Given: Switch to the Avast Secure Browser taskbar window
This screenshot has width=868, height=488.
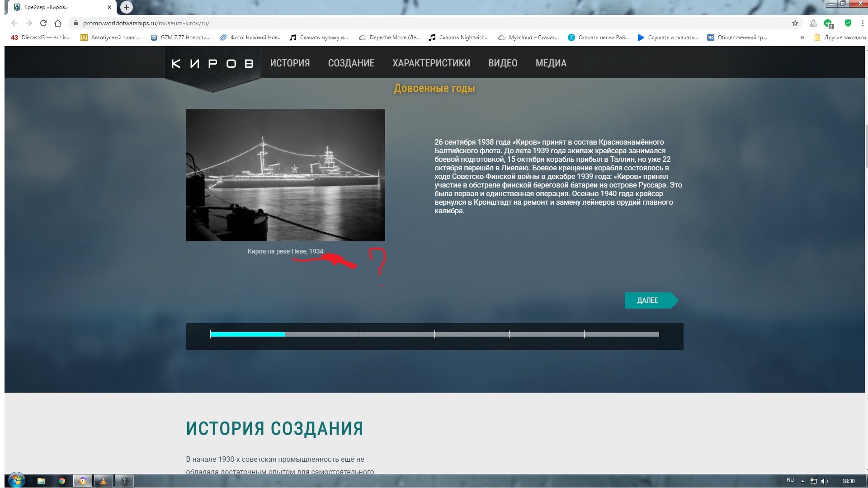Looking at the screenshot, I should pos(83,481).
